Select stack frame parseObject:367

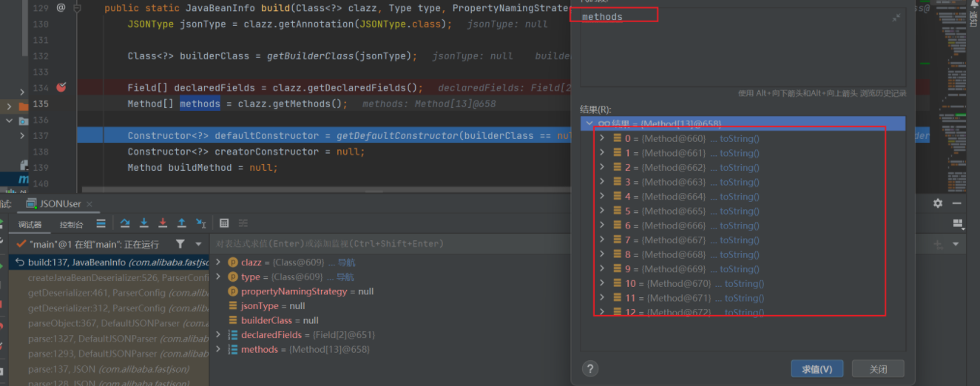(109, 323)
